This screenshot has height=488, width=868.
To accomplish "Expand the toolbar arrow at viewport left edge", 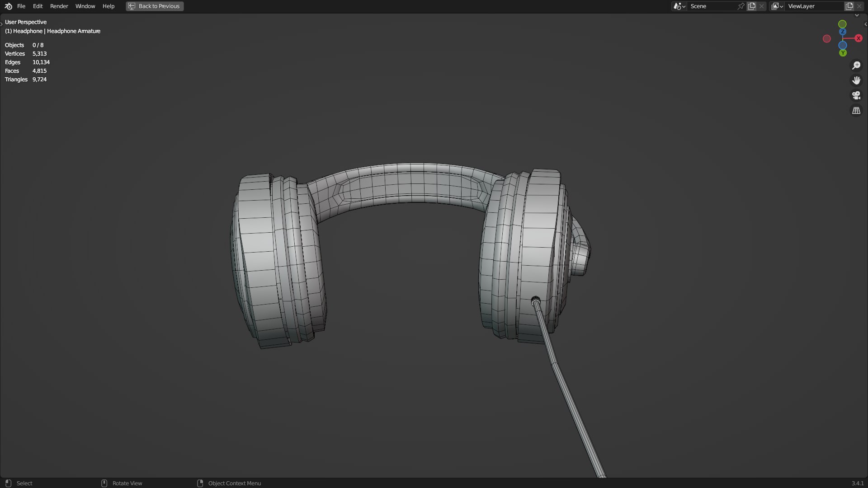I will pyautogui.click(x=2, y=24).
